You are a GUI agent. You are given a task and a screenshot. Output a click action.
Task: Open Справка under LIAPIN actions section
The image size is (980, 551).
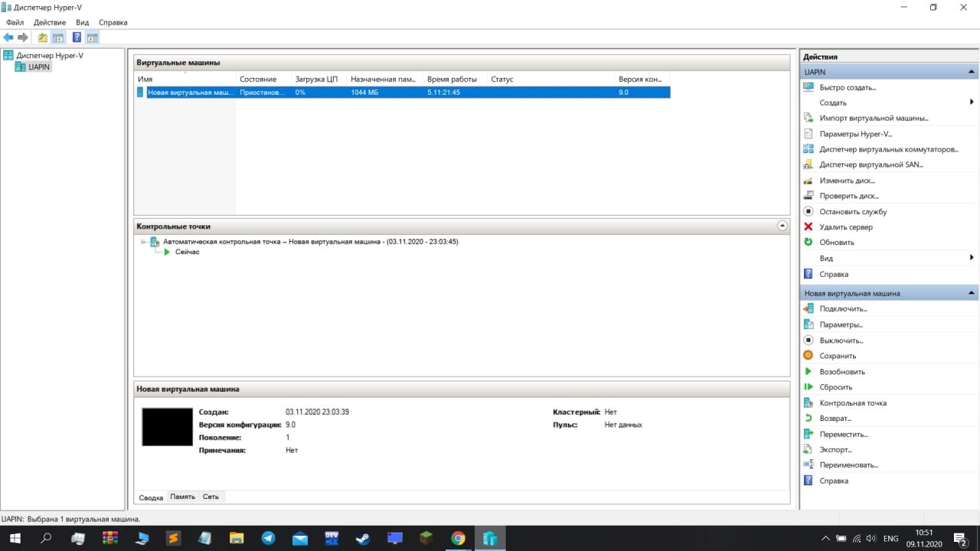(834, 274)
